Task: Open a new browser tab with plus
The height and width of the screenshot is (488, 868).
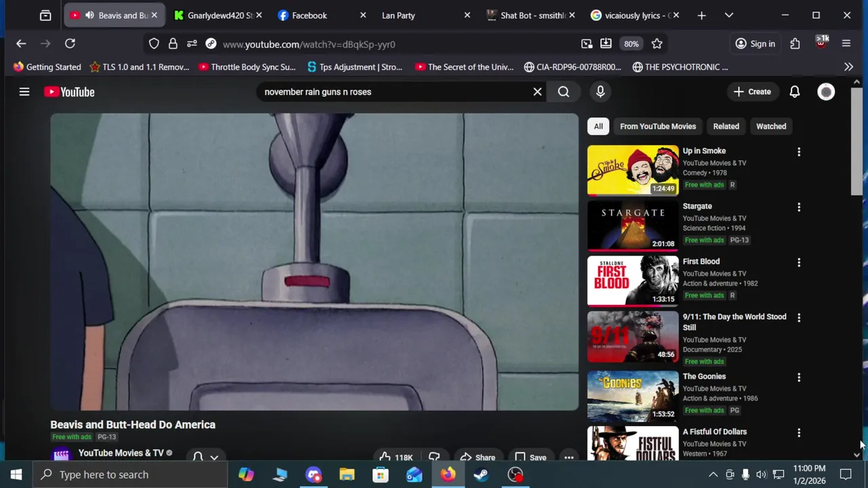Action: 701,15
